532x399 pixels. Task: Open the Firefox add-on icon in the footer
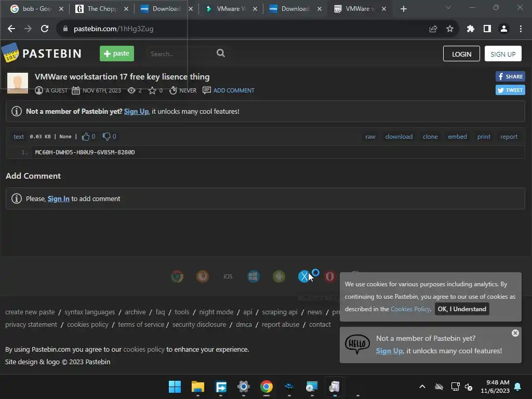click(203, 276)
